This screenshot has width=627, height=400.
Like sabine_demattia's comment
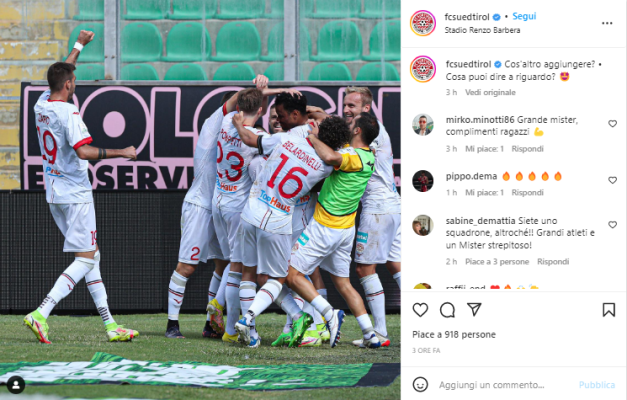612,225
